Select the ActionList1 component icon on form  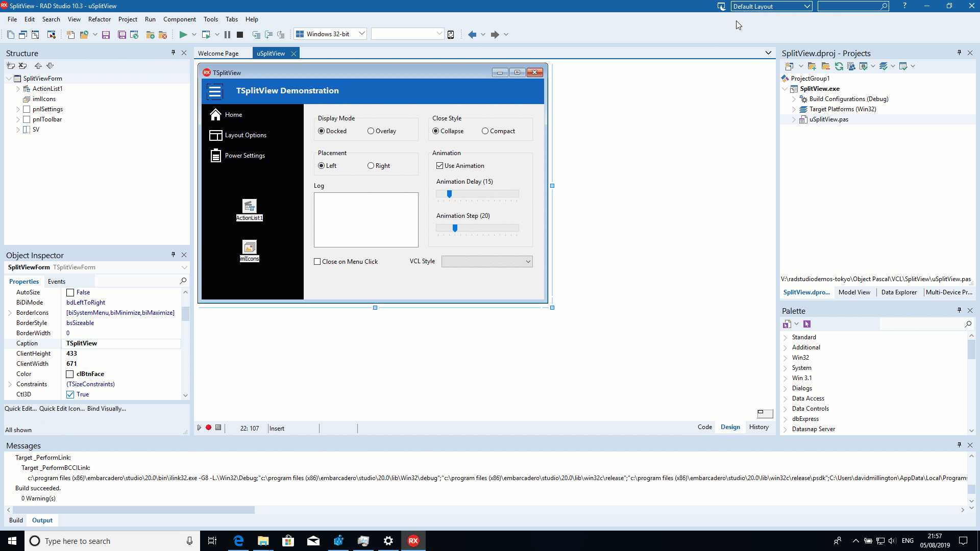[x=249, y=206]
